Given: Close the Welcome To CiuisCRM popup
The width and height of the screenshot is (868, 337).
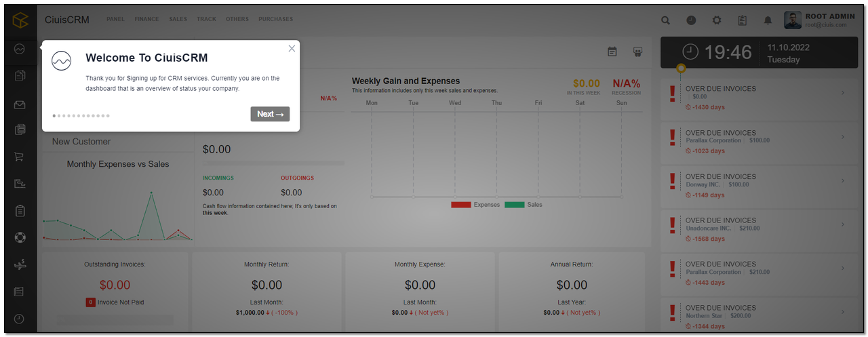Looking at the screenshot, I should click(292, 48).
